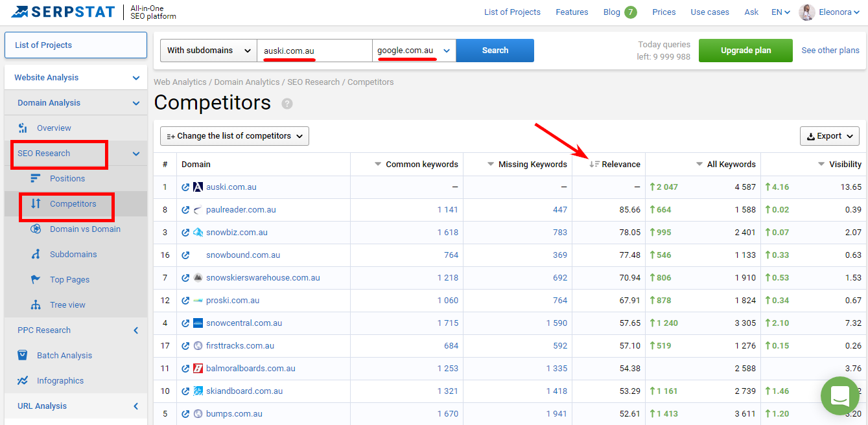Open paulreader.com.au external link icon
The width and height of the screenshot is (868, 425).
tap(185, 210)
